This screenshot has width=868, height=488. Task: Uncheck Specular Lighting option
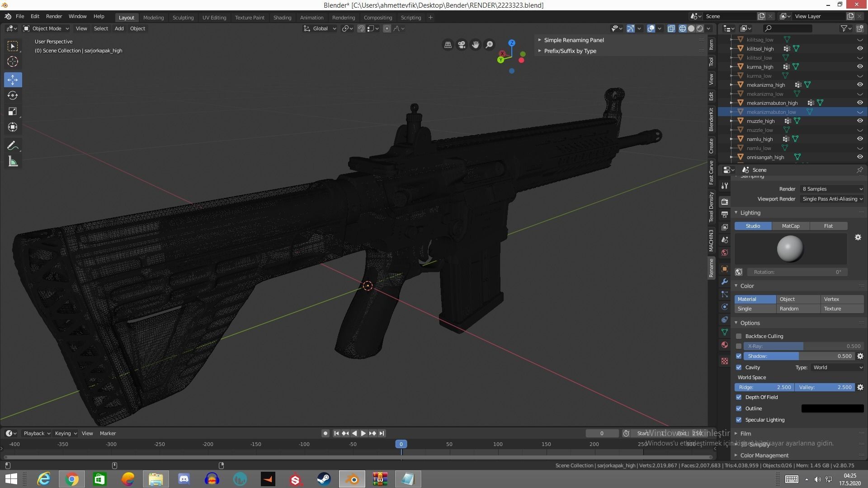click(739, 420)
